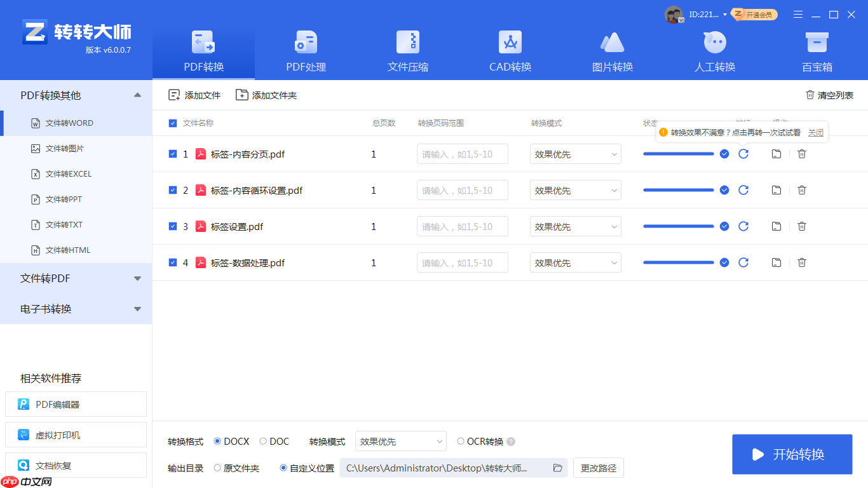Click the folder icon in output path field

(558, 468)
